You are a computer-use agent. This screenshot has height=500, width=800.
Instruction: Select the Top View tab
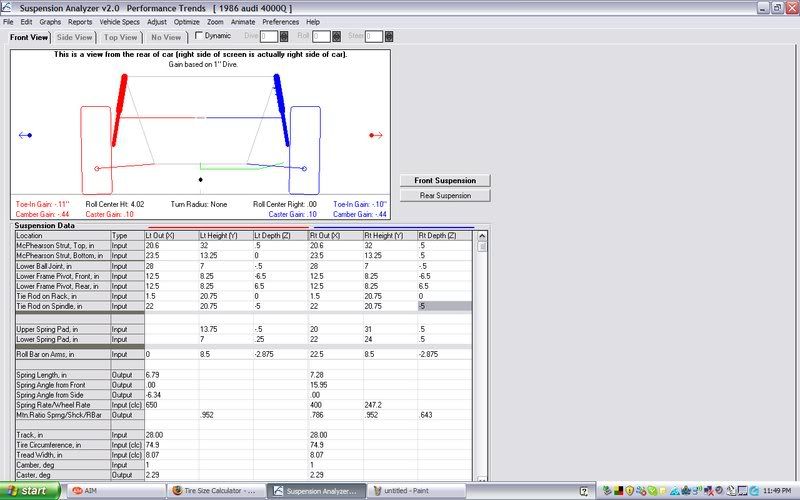[121, 37]
